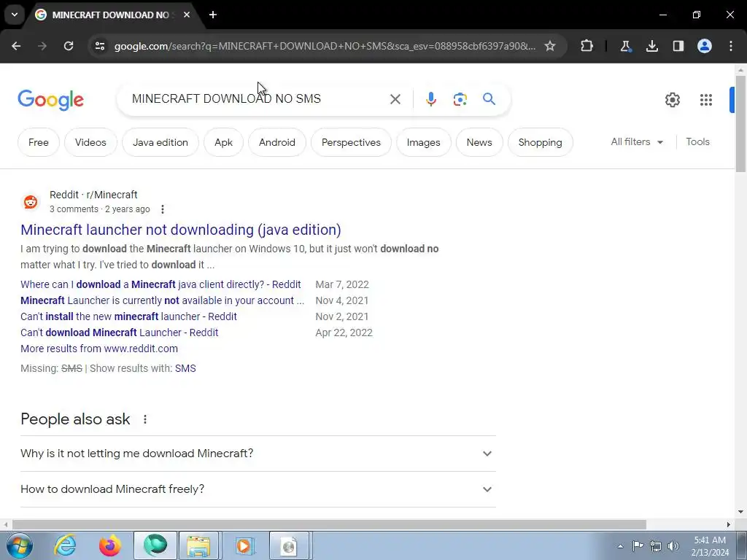Select the Android filter chip
Screen dimensions: 747x560
[x=276, y=142]
